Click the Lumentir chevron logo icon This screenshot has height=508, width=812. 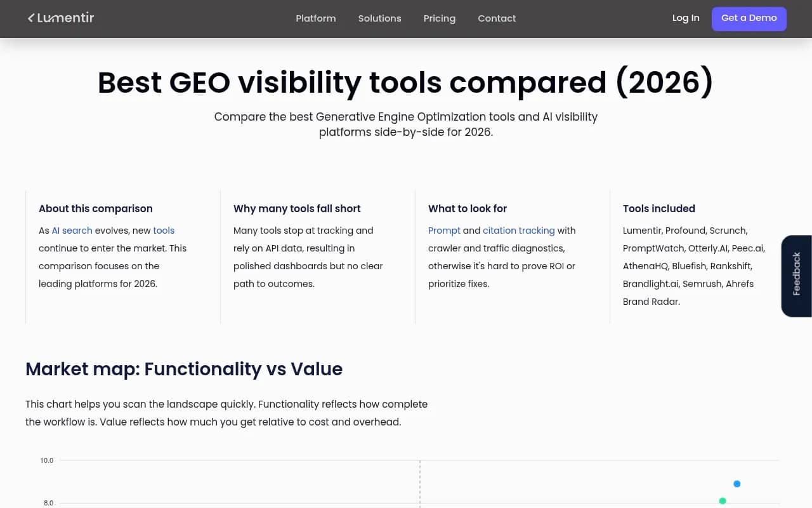coord(31,18)
